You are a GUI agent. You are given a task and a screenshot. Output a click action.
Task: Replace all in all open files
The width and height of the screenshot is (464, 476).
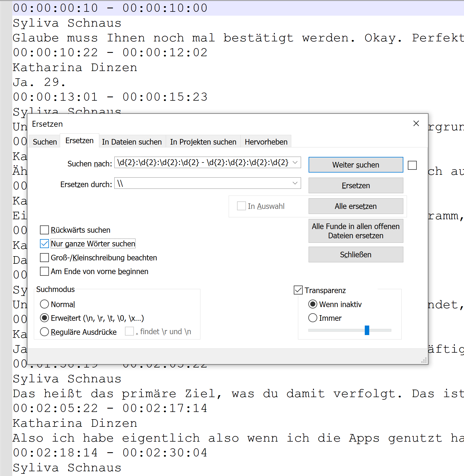[356, 231]
